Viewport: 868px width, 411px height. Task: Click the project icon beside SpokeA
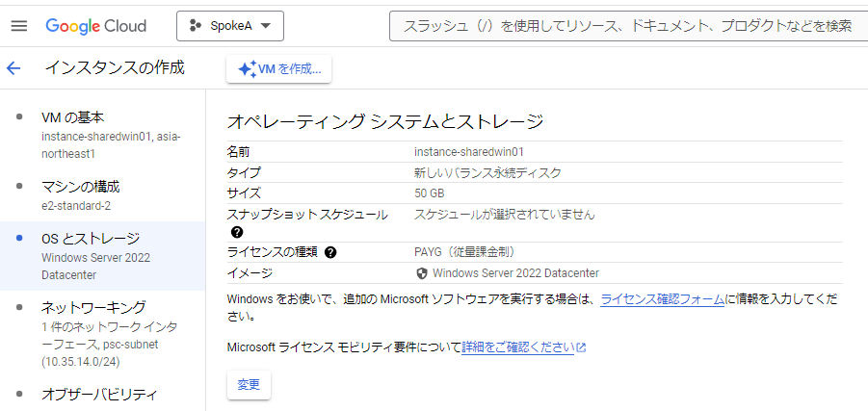pos(197,26)
